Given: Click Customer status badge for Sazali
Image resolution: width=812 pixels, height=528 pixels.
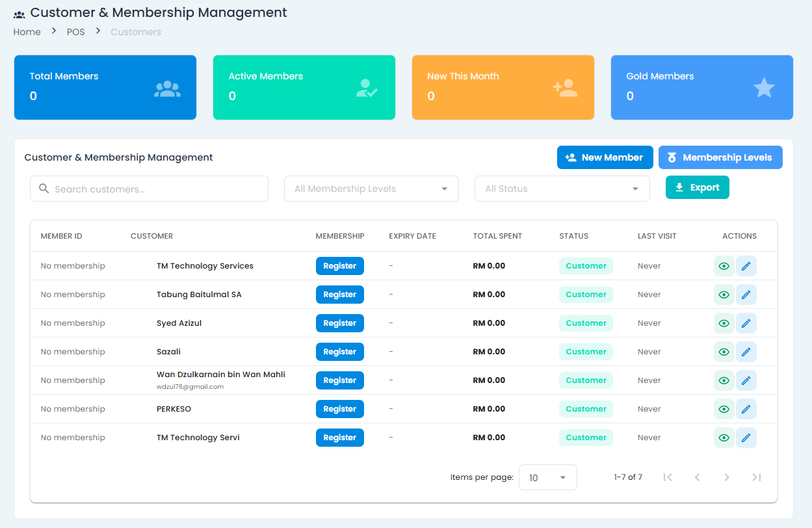Looking at the screenshot, I should [x=586, y=352].
